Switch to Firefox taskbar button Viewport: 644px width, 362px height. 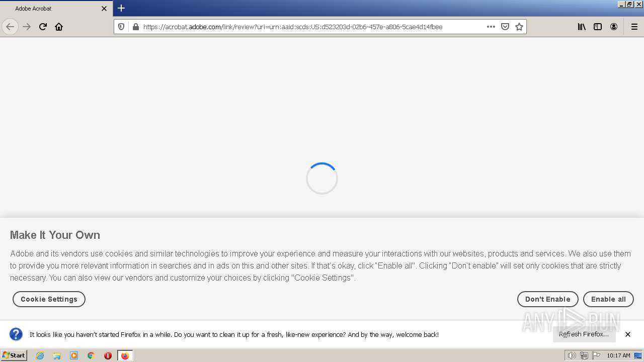click(125, 355)
